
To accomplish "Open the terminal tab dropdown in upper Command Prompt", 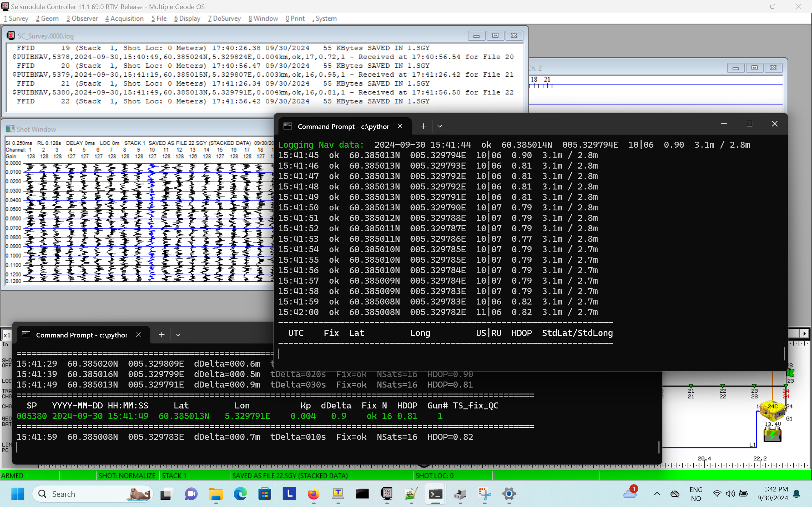I will [x=440, y=126].
